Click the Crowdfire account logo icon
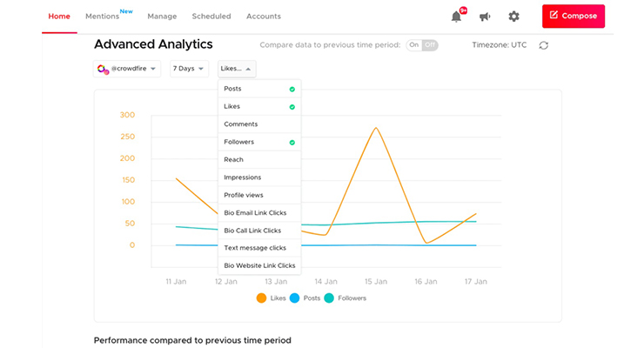This screenshot has height=348, width=644. click(x=103, y=69)
